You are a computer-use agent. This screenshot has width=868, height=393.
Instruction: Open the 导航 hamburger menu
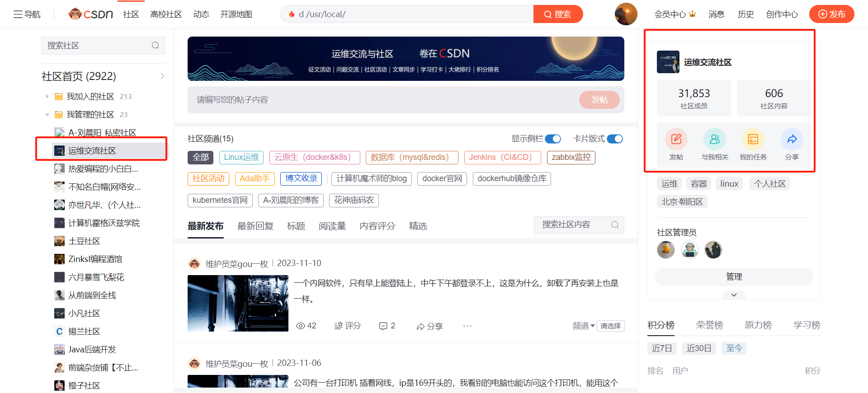pyautogui.click(x=27, y=14)
